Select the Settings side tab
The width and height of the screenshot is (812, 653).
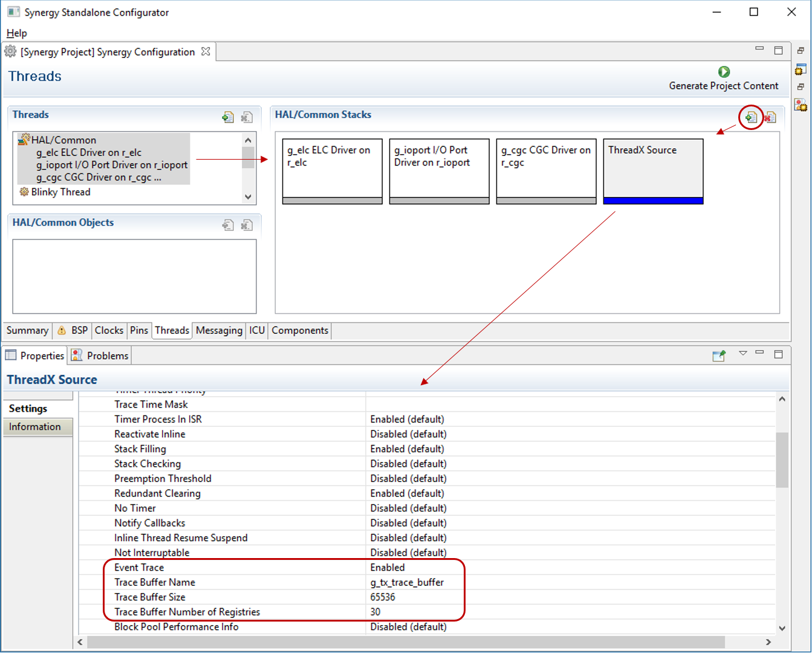(37, 409)
